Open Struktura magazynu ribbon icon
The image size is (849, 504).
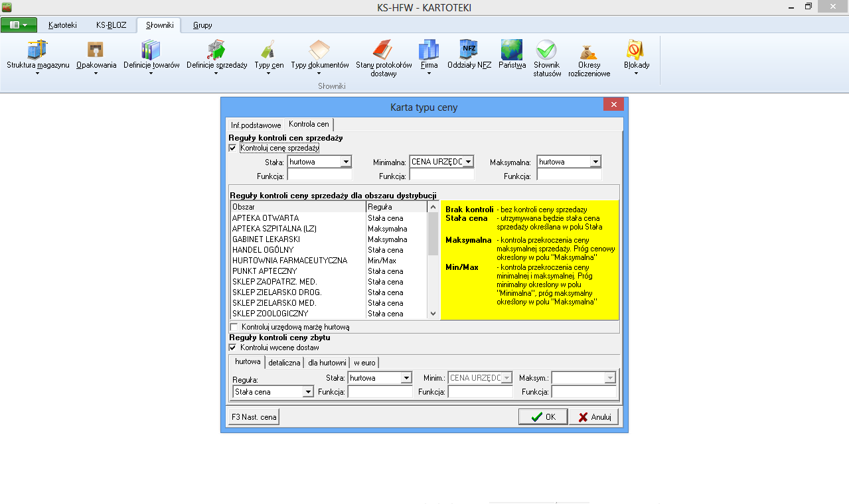click(38, 50)
